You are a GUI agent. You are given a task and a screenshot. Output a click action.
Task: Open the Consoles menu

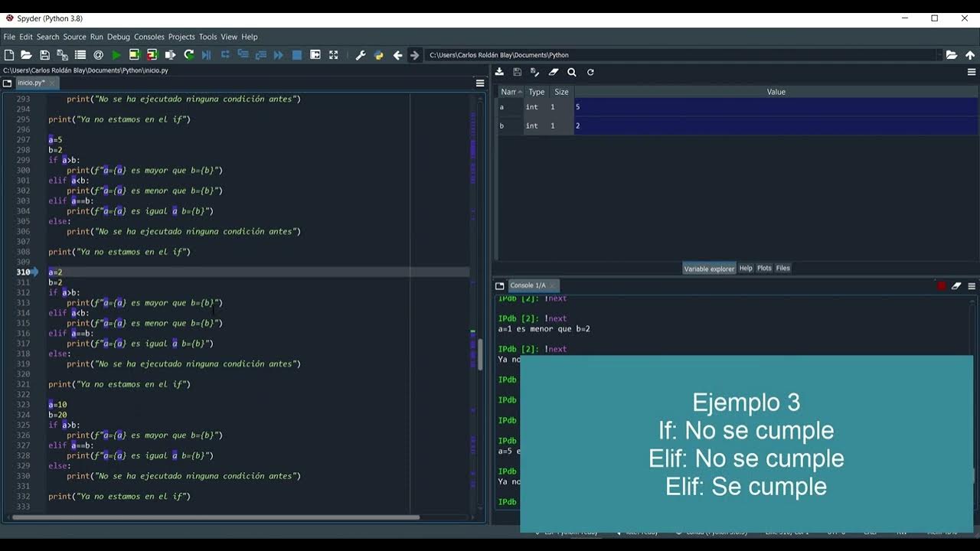(x=149, y=37)
